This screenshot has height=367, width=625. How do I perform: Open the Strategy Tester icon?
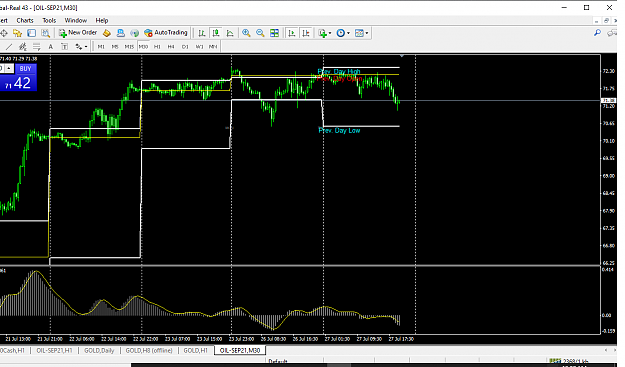point(45,33)
